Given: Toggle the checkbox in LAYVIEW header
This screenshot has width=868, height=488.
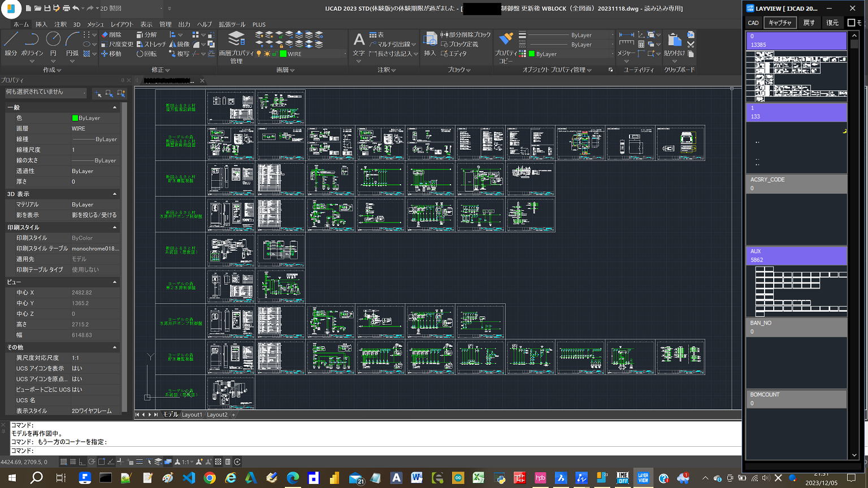Looking at the screenshot, I should coord(851,23).
